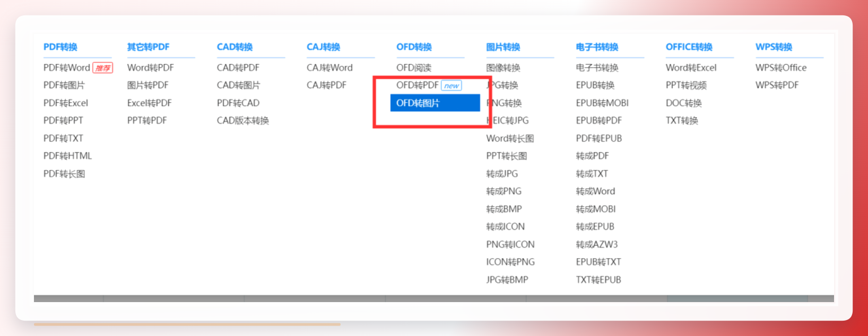
Task: Choose the PDF转EPUB link
Action: pyautogui.click(x=599, y=138)
